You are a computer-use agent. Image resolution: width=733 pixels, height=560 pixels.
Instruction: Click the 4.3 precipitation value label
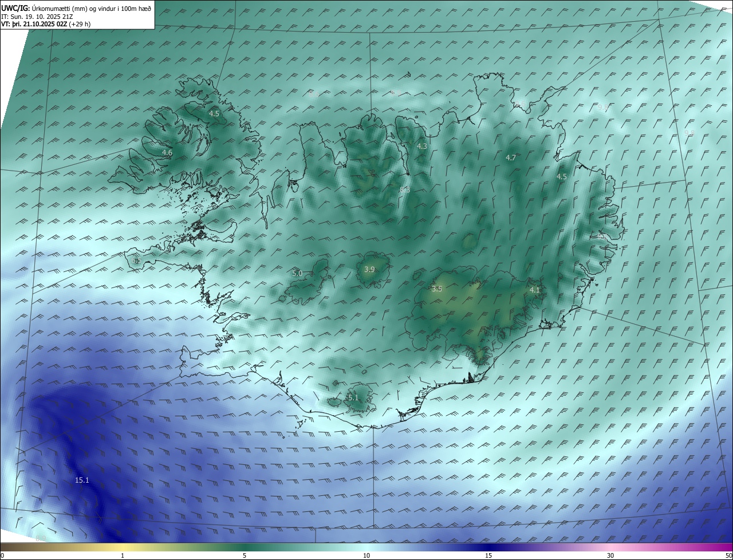tap(421, 147)
